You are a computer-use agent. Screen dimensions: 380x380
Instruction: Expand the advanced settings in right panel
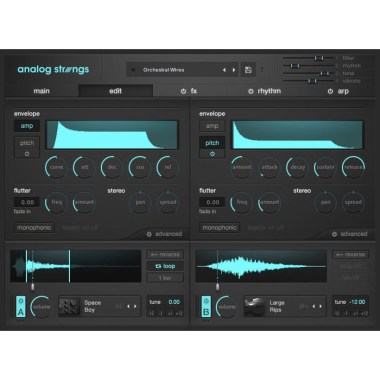click(350, 234)
